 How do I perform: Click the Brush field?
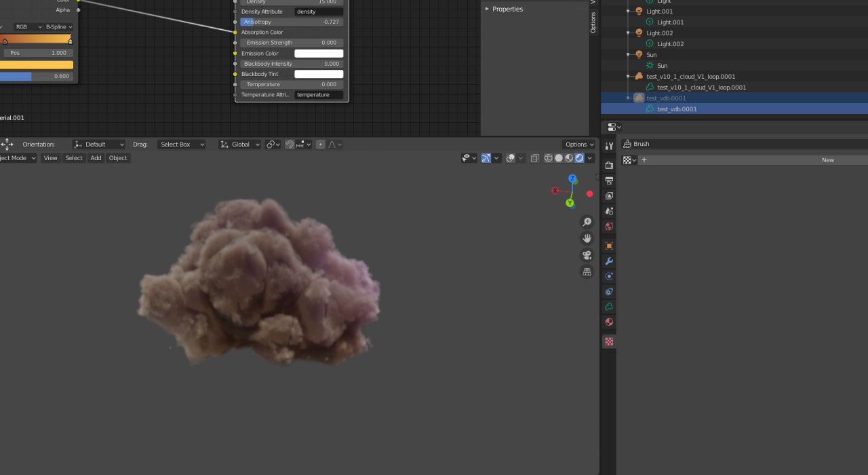[745, 144]
